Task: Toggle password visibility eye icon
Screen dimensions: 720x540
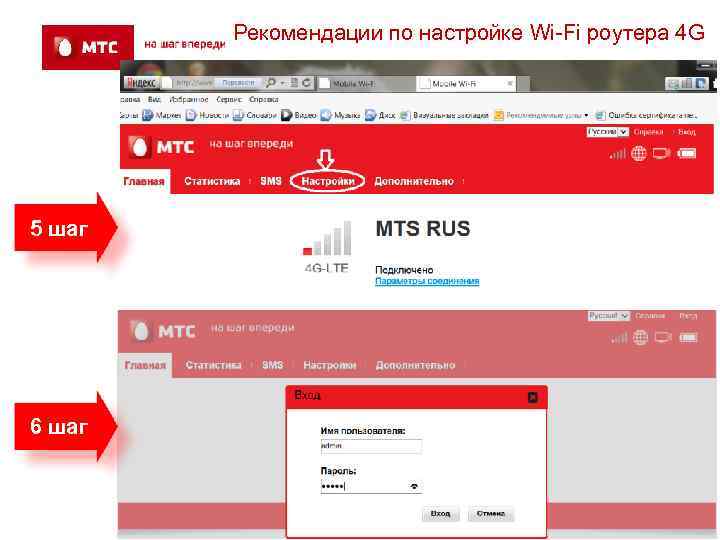Action: tap(414, 486)
